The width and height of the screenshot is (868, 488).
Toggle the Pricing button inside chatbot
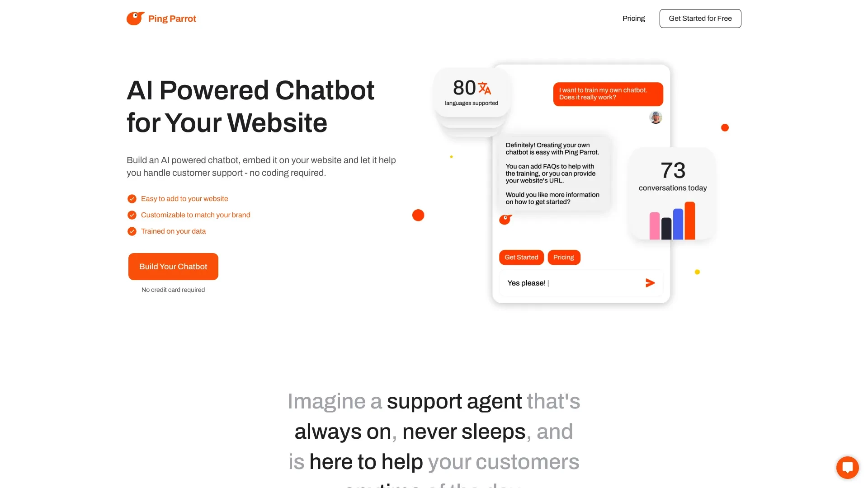563,258
